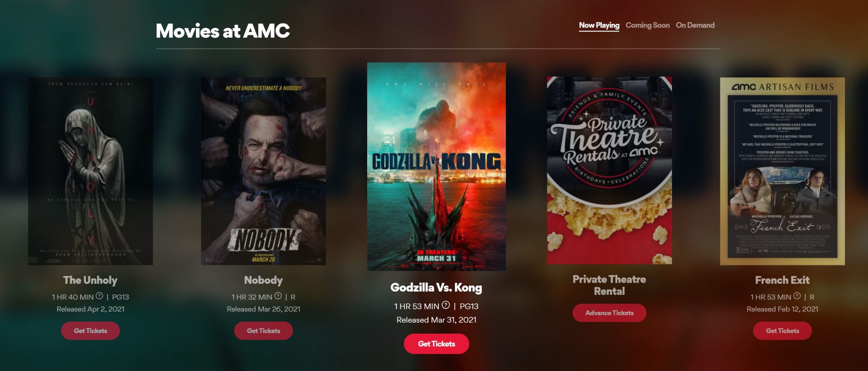The image size is (868, 371).
Task: Click the runtime info icon for Nobody
Action: (x=278, y=296)
